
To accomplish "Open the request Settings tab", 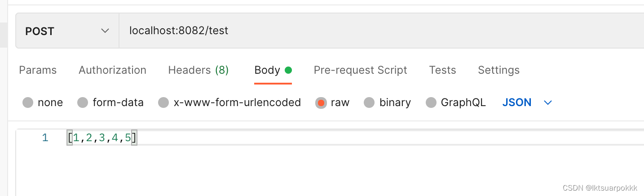I will (x=498, y=70).
